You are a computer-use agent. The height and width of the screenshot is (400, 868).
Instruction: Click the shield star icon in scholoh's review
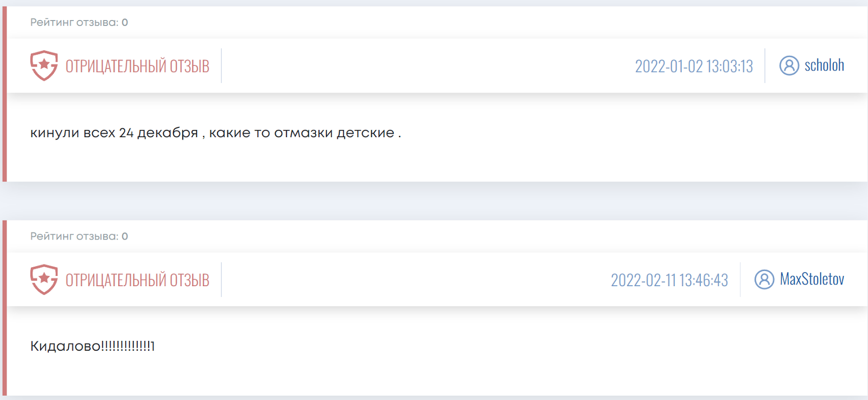(x=44, y=66)
